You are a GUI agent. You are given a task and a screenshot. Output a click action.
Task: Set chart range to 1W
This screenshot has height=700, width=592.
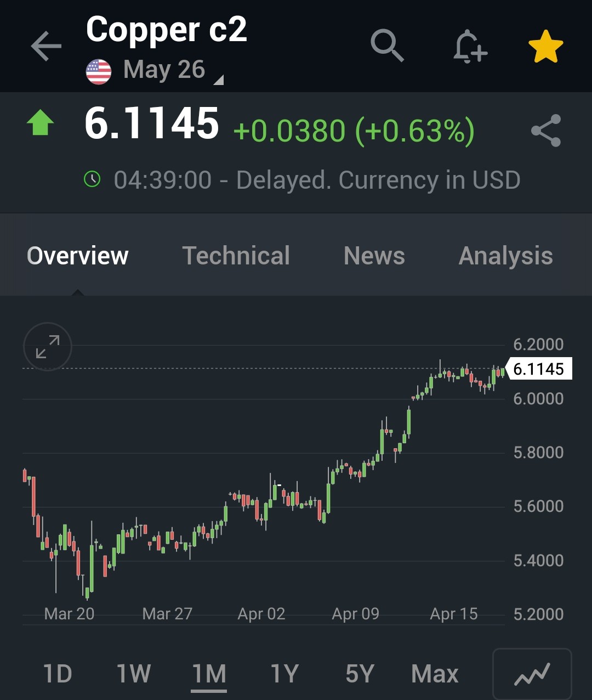pos(134,674)
